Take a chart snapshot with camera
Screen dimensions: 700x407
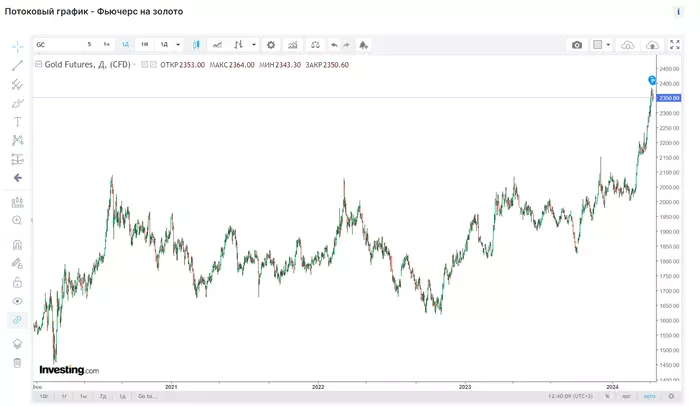(x=577, y=45)
